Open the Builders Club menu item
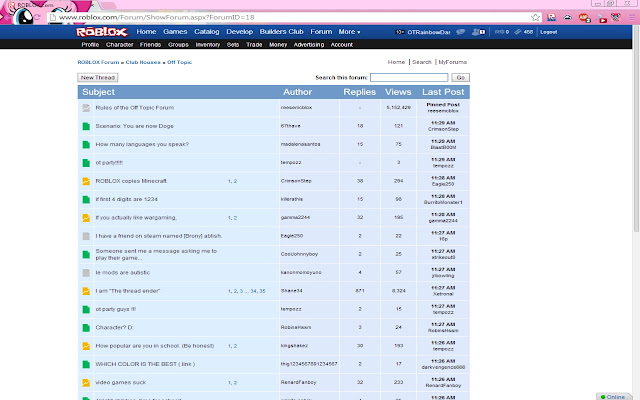 tap(282, 31)
